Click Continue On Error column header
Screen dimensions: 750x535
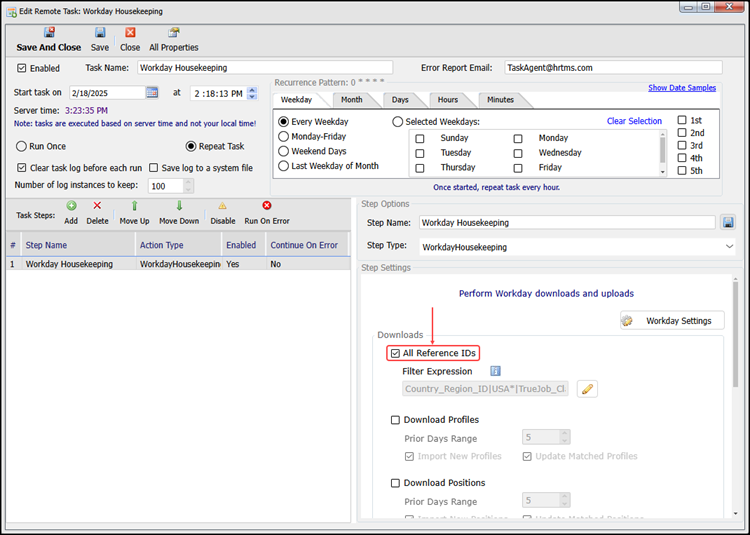[308, 245]
